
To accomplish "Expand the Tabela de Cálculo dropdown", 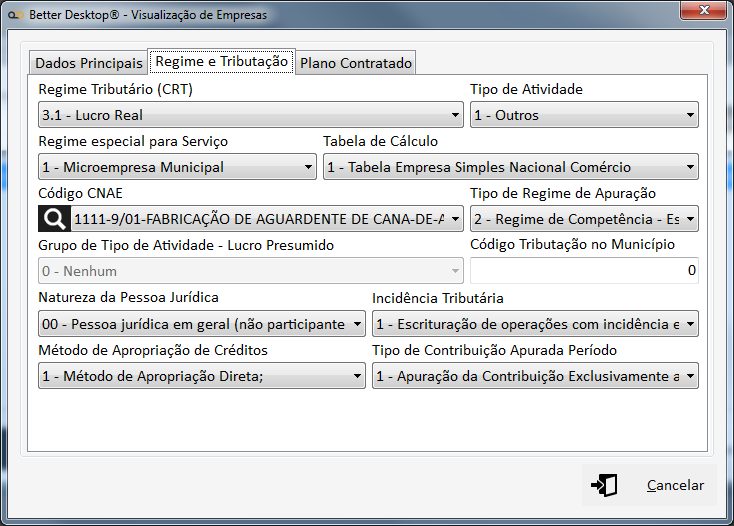I will pos(510,167).
